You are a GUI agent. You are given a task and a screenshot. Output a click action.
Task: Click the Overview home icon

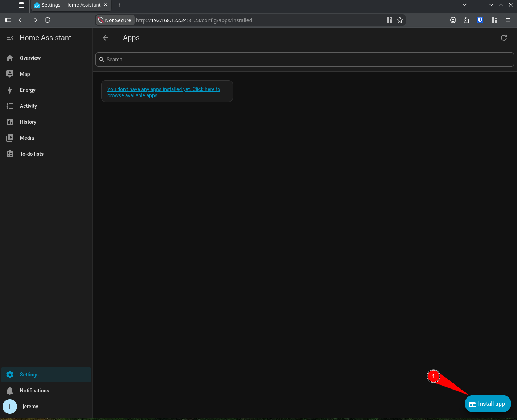point(10,58)
